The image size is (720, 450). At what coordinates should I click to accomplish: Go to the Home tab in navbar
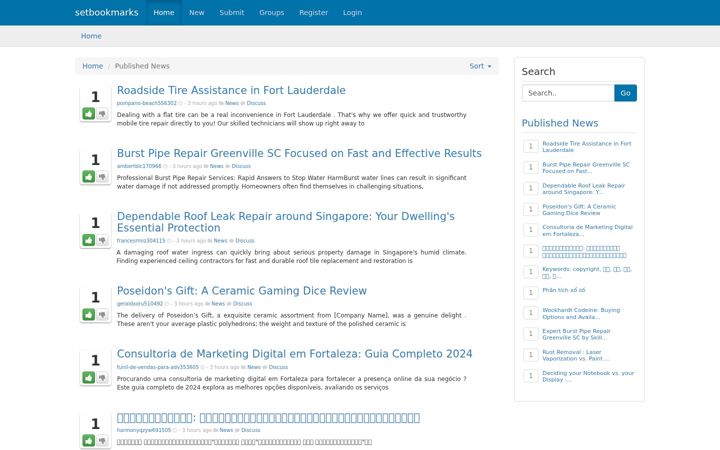coord(164,12)
